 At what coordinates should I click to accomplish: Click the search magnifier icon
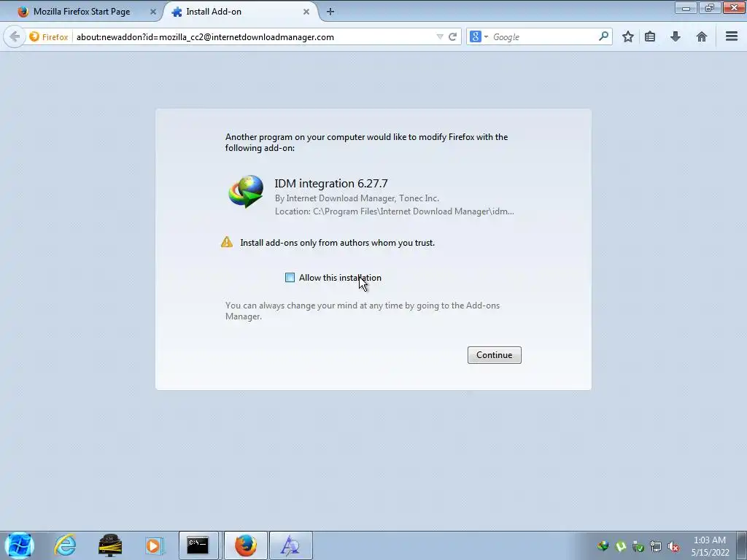pos(603,36)
